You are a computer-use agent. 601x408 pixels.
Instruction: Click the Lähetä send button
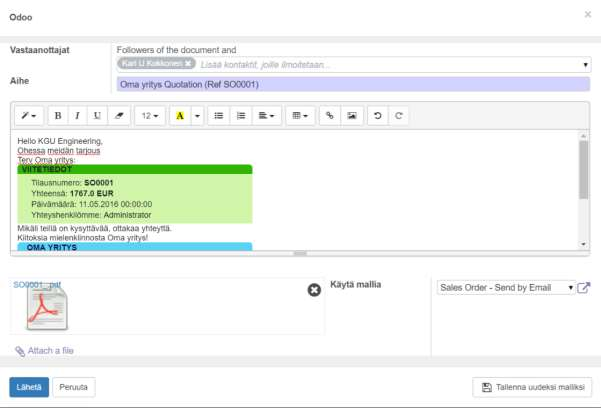pos(29,387)
